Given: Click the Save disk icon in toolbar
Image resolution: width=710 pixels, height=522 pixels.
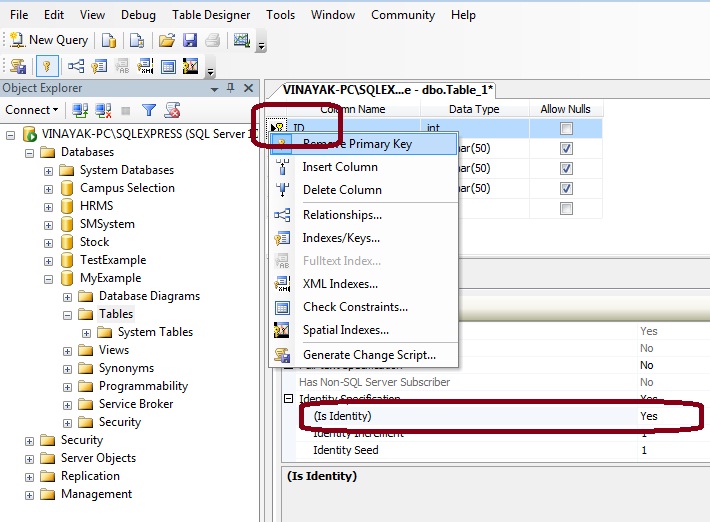Looking at the screenshot, I should [x=189, y=40].
